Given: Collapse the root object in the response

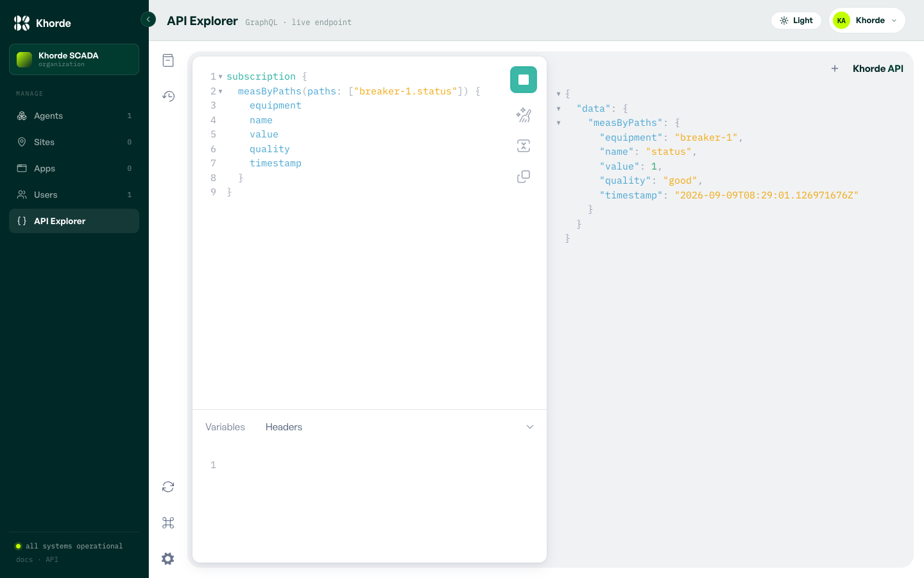Looking at the screenshot, I should click(558, 94).
